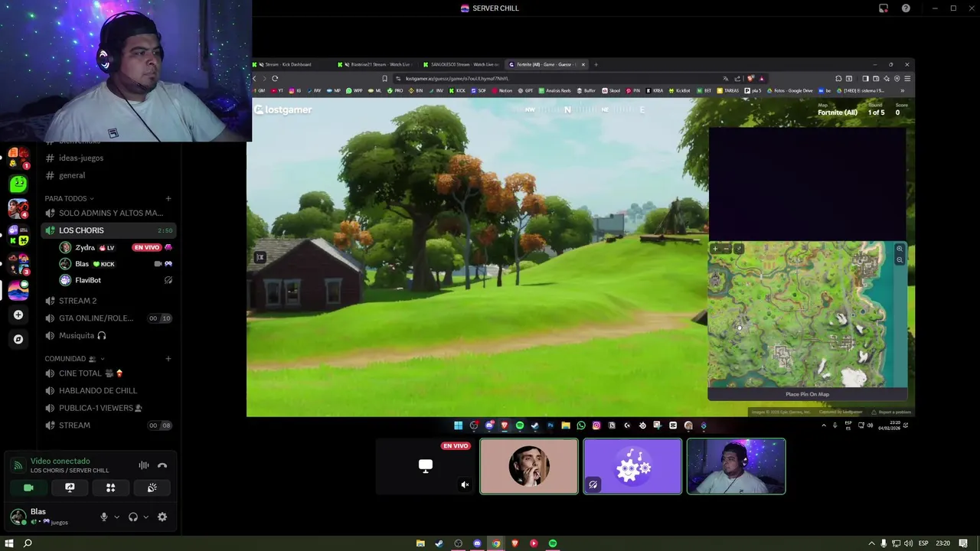Reload the lostgamer page
The width and height of the screenshot is (980, 551).
pos(275,78)
